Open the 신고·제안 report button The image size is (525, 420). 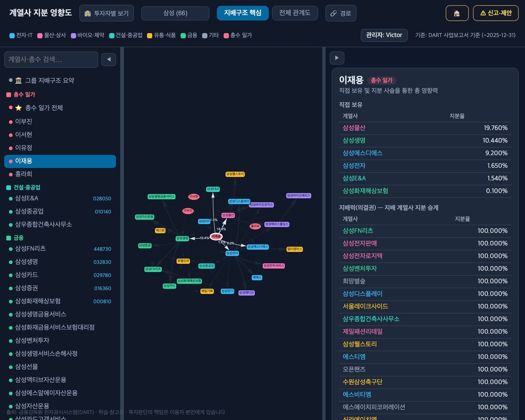(x=496, y=13)
